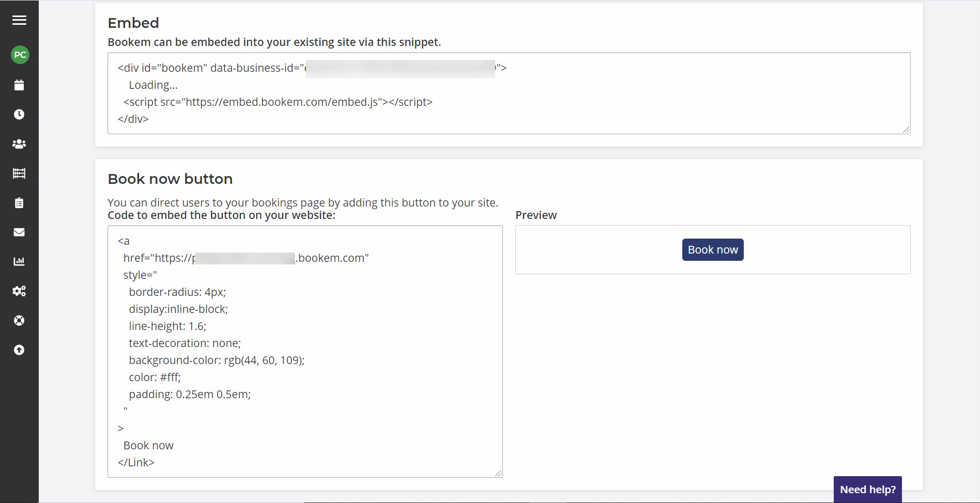Click the Book now button heading
Viewport: 980px width, 503px height.
[170, 179]
